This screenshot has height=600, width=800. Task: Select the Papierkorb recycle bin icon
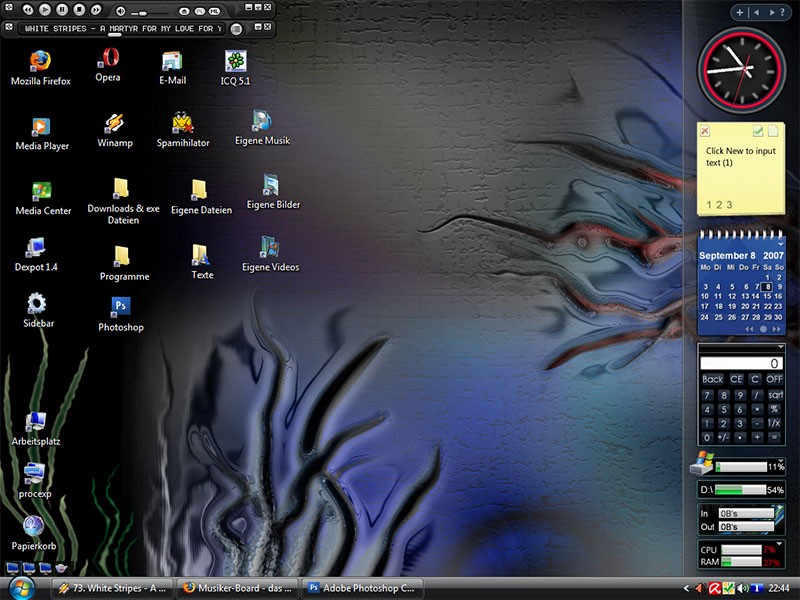34,533
